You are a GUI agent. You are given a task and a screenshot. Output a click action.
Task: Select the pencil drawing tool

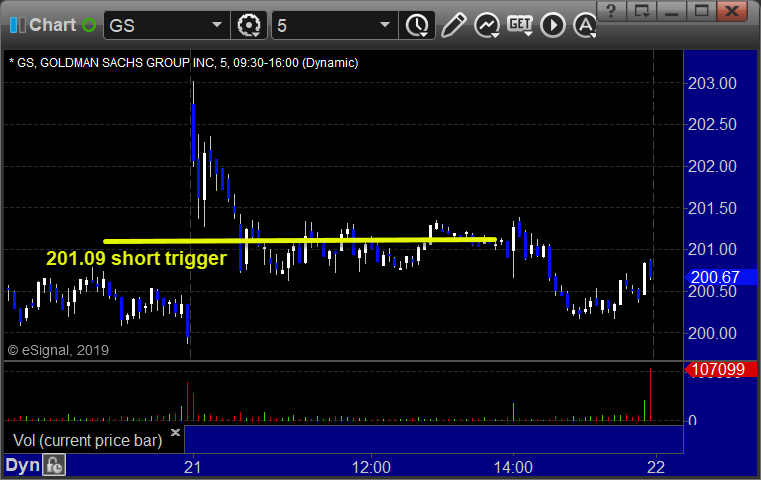click(x=454, y=25)
